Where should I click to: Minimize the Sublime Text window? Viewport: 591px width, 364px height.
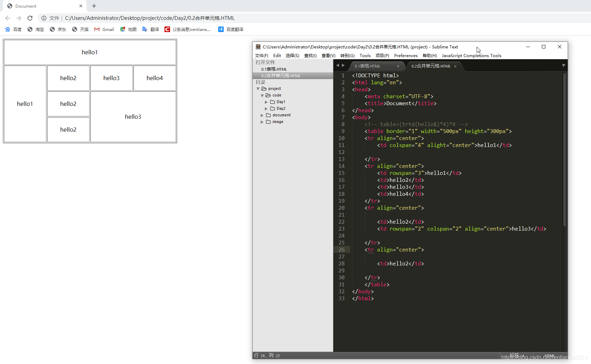pyautogui.click(x=528, y=47)
